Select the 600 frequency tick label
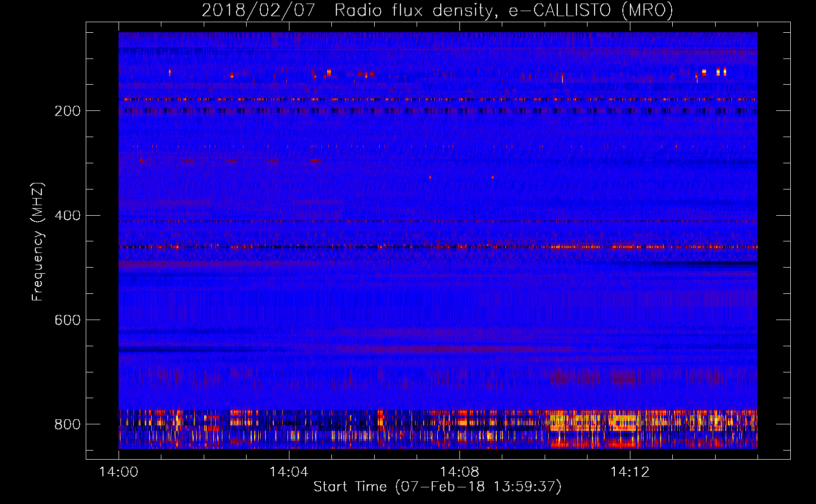The image size is (816, 504). pyautogui.click(x=68, y=321)
